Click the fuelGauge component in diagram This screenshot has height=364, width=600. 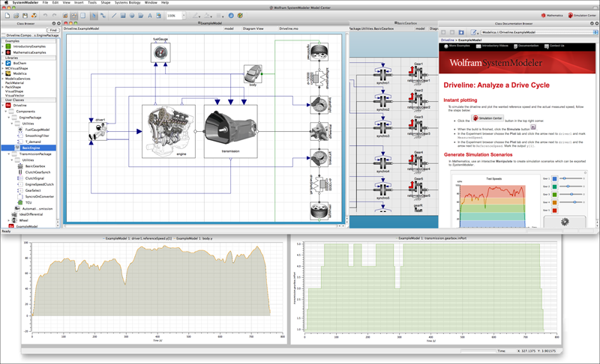(161, 54)
